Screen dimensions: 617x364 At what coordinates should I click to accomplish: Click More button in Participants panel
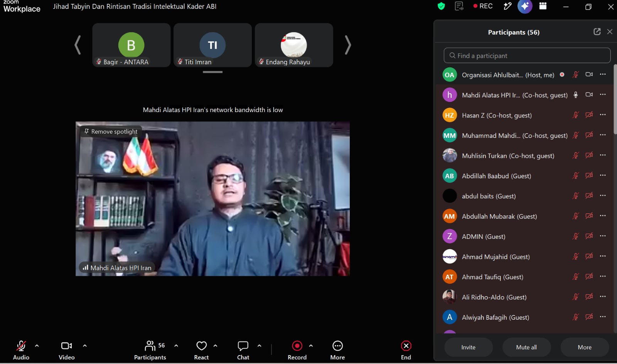tap(585, 347)
